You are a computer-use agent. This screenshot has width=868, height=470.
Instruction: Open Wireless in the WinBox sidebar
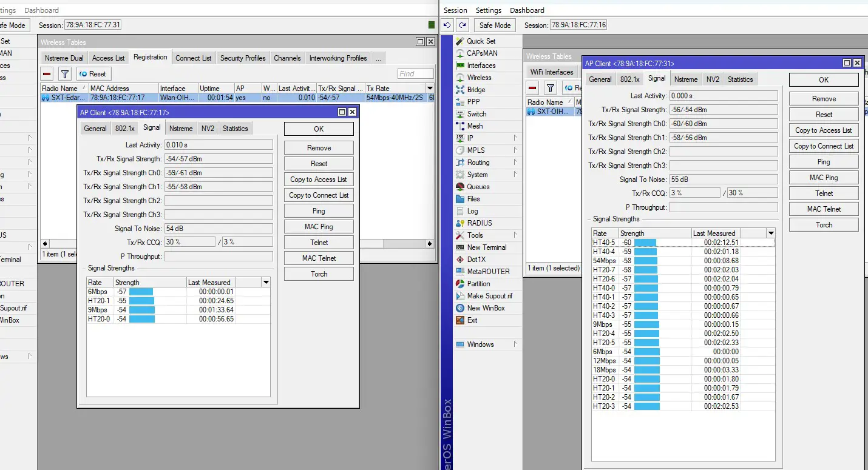(x=479, y=78)
